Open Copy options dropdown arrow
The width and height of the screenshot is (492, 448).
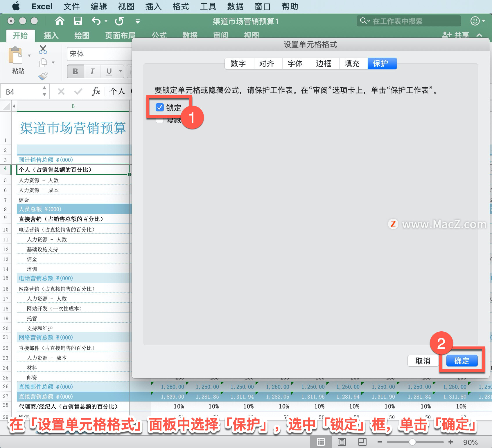53,62
